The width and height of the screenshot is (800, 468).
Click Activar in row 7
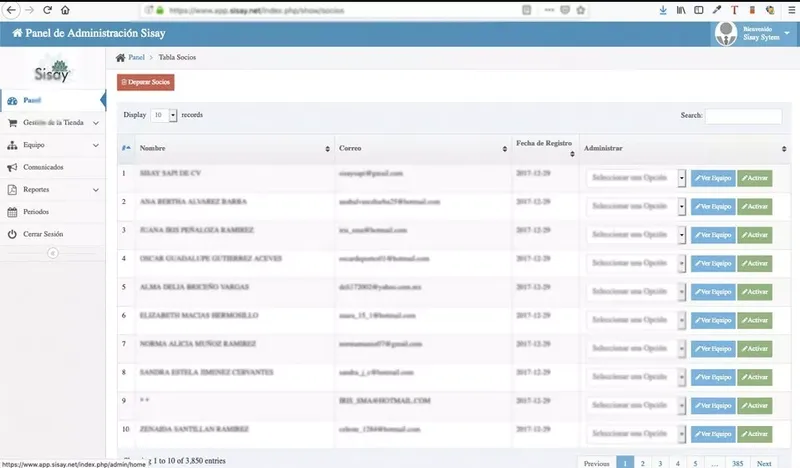[755, 349]
